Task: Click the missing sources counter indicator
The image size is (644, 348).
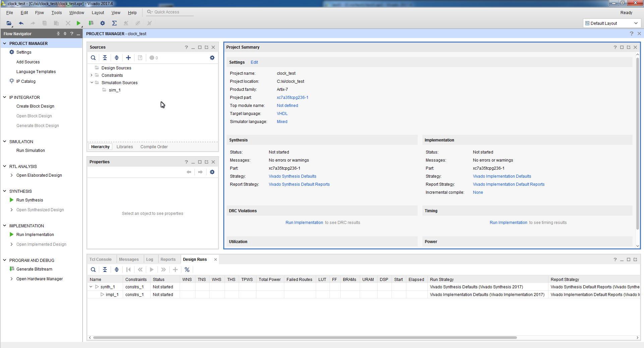Action: click(x=154, y=58)
